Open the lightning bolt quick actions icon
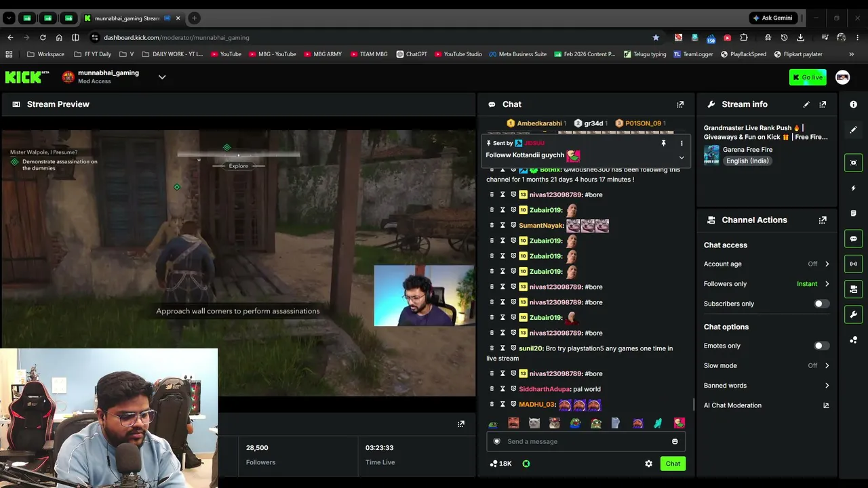Viewport: 868px width, 488px height. click(853, 188)
